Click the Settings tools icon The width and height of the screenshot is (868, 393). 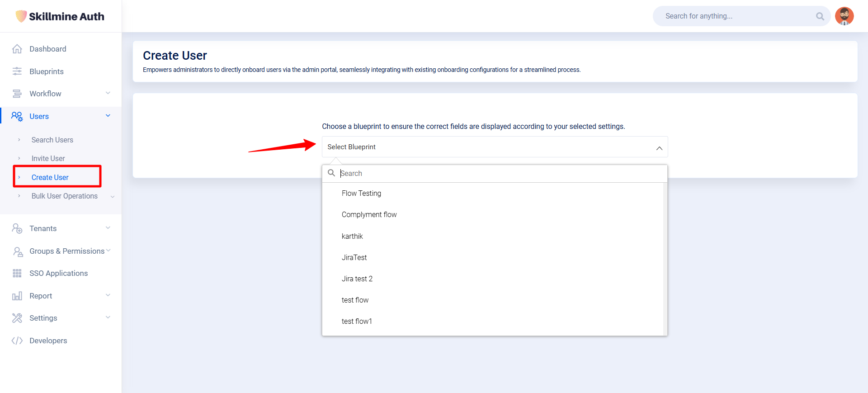point(17,318)
